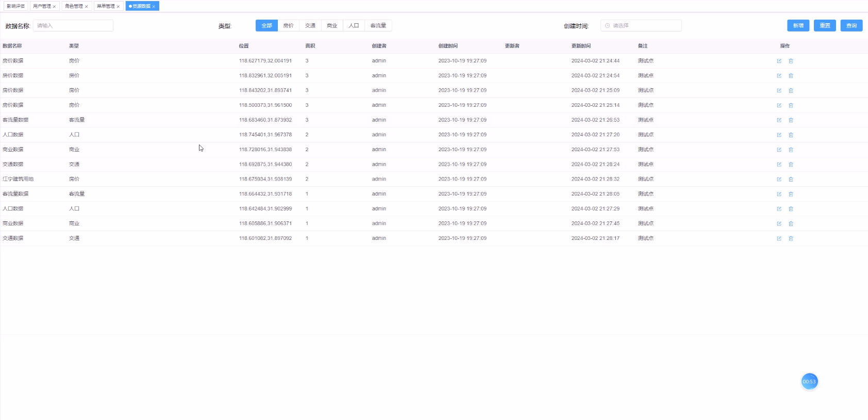The width and height of the screenshot is (868, 420).
Task: Focus the 数据名称 input field
Action: coord(73,26)
